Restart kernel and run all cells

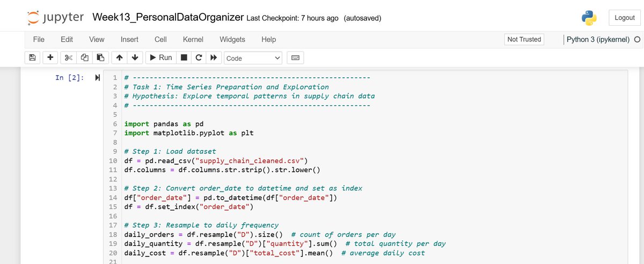[x=214, y=57]
